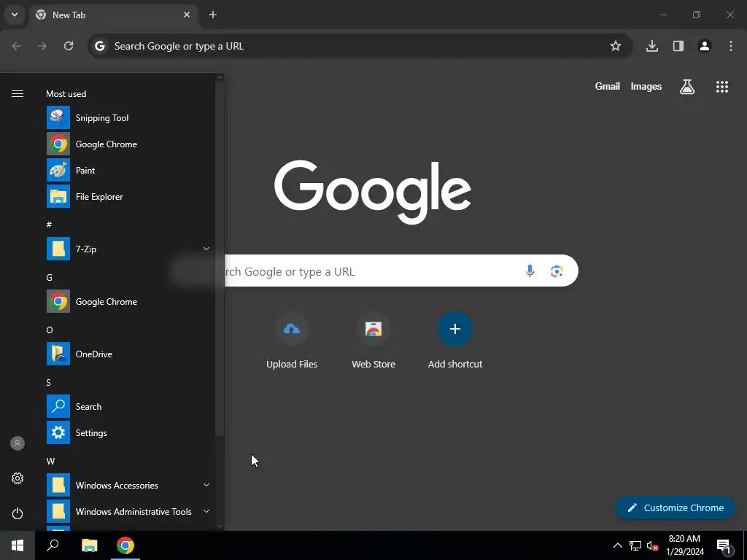Open the Power options button
747x560 pixels.
[x=18, y=513]
